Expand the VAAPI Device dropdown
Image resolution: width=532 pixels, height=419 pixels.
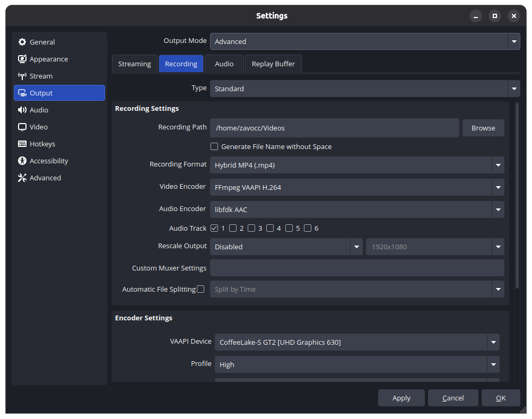tap(357, 342)
